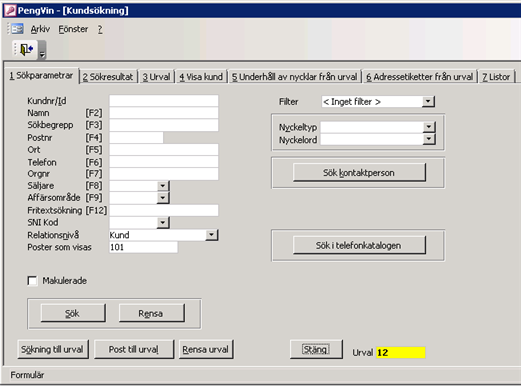Click the Orgnr input field

click(x=164, y=174)
